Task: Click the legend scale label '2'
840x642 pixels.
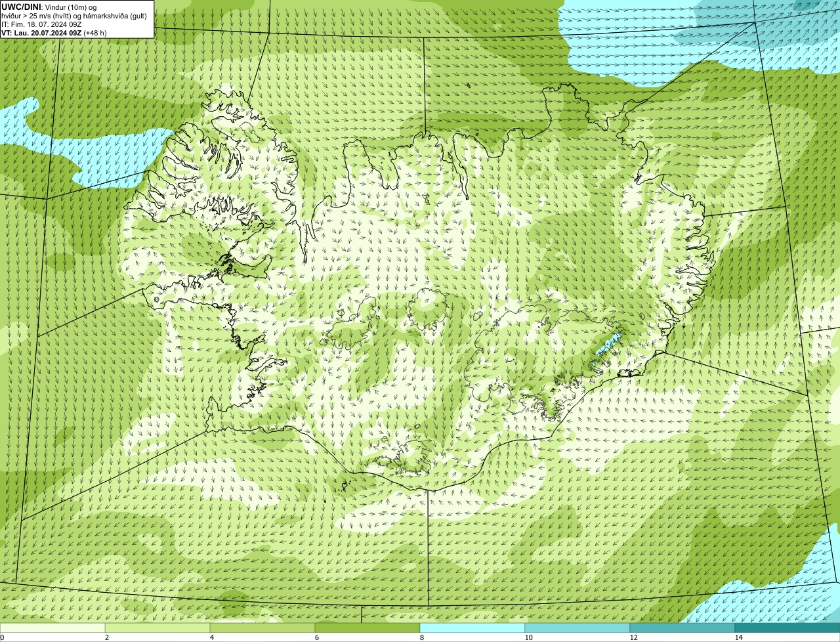Action: click(x=106, y=637)
